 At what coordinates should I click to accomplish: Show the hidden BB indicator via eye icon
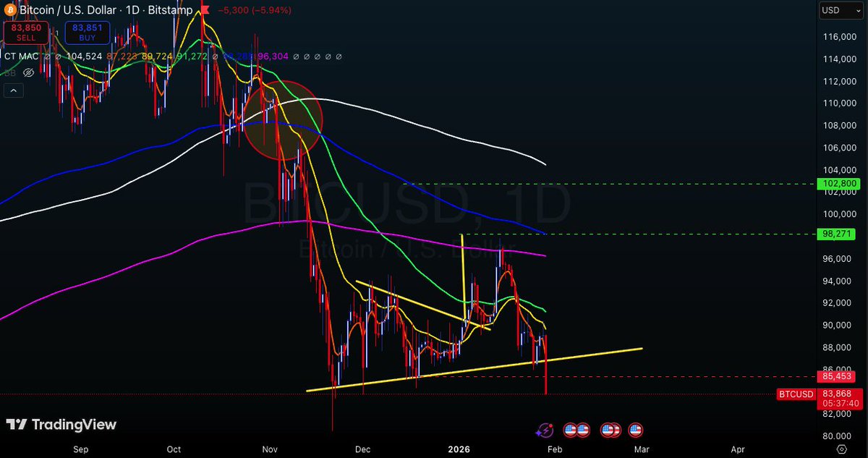tap(29, 72)
